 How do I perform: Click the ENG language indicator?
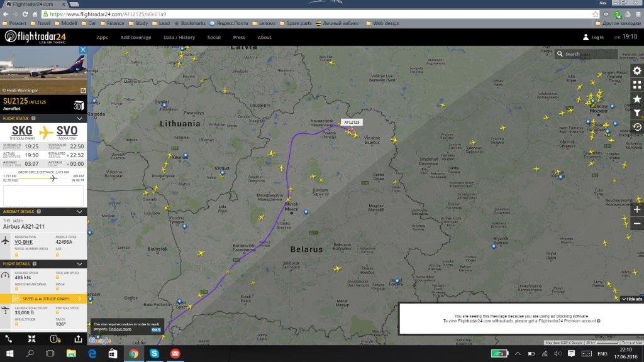pyautogui.click(x=602, y=353)
